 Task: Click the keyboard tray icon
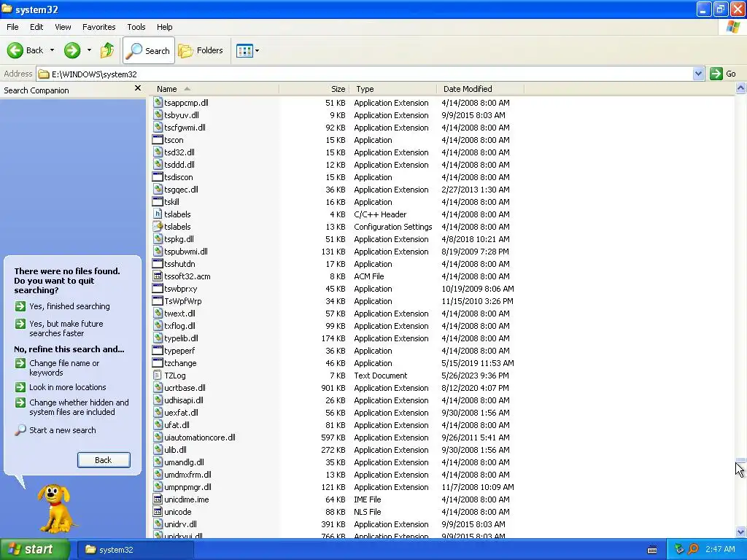tap(652, 550)
